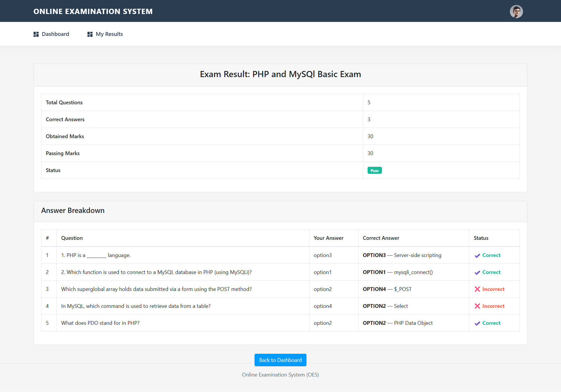Image resolution: width=561 pixels, height=392 pixels.
Task: Go to My Results menu item
Action: coord(109,34)
